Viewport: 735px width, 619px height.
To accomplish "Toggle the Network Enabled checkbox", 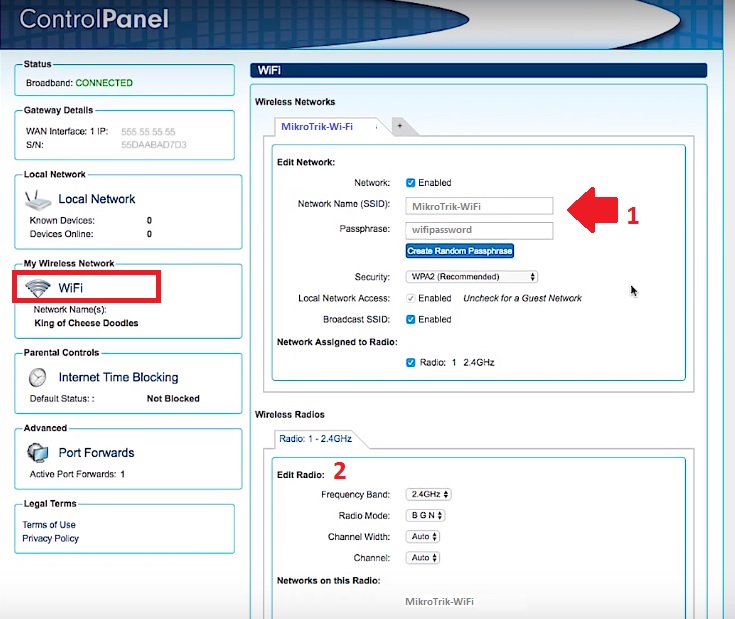I will point(411,183).
